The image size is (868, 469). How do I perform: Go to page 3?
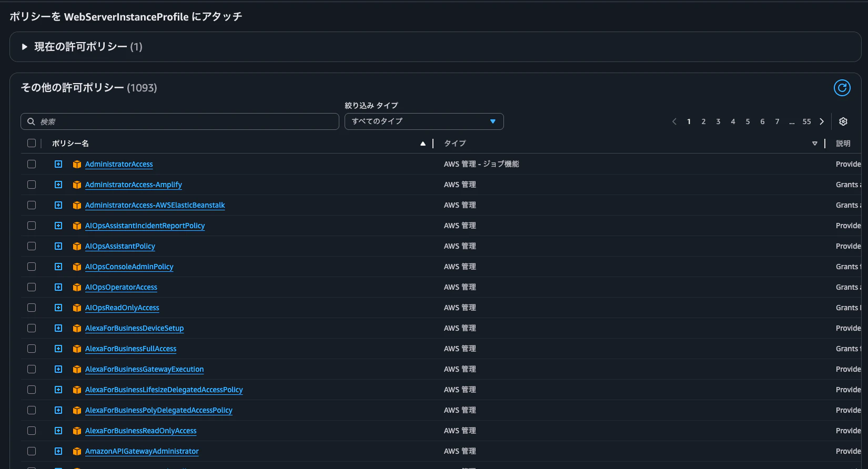coord(718,121)
